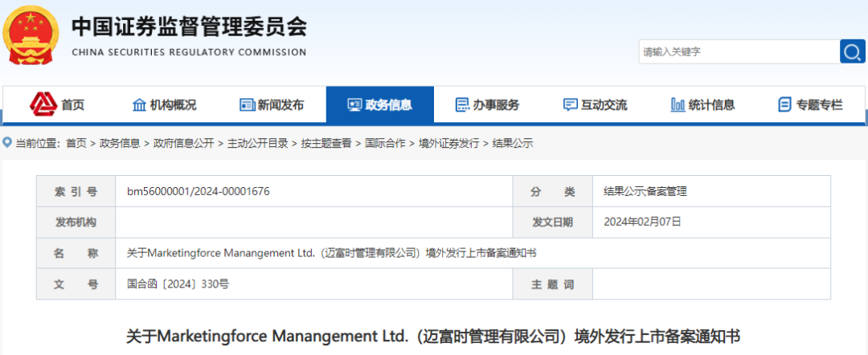Click the 分类 label cell
The width and height of the screenshot is (868, 355).
[552, 191]
